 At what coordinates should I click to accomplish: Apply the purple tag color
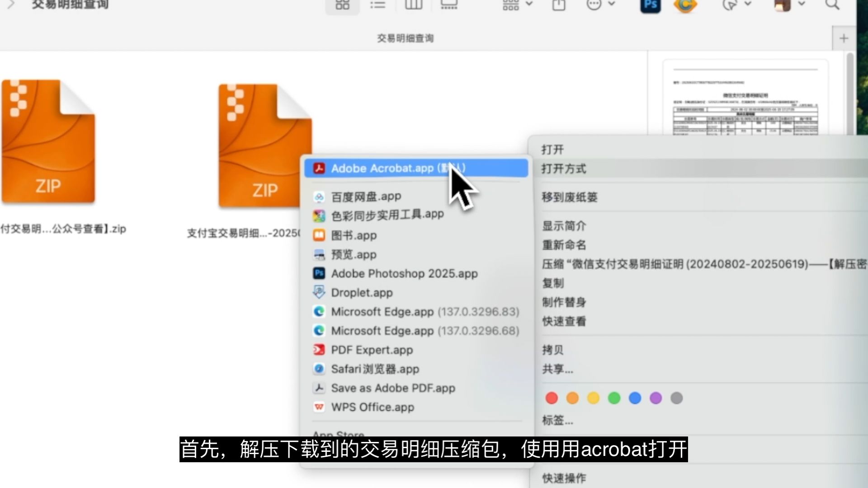(x=656, y=398)
